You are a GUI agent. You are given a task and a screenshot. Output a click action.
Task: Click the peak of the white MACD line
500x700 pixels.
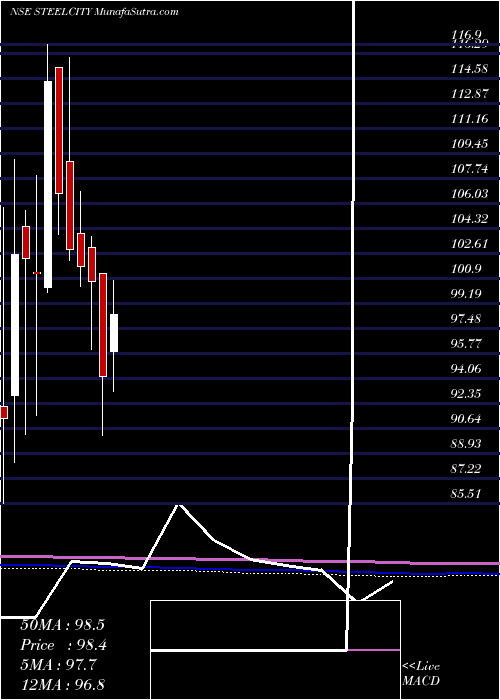click(x=179, y=505)
